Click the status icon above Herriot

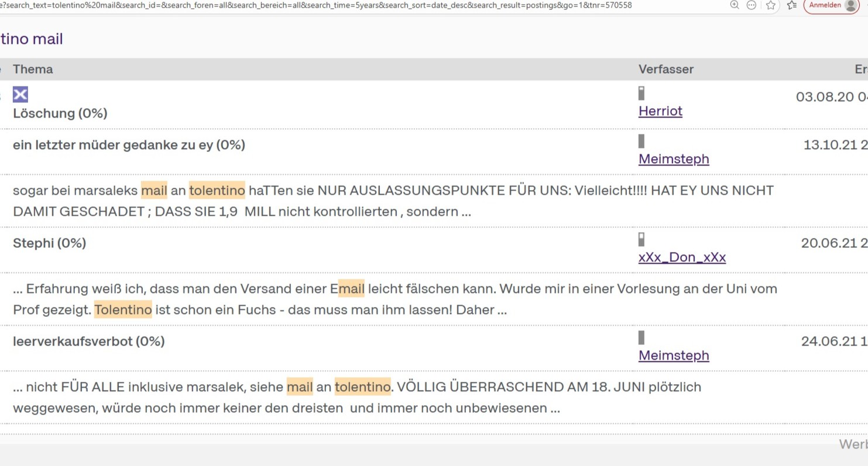[641, 93]
